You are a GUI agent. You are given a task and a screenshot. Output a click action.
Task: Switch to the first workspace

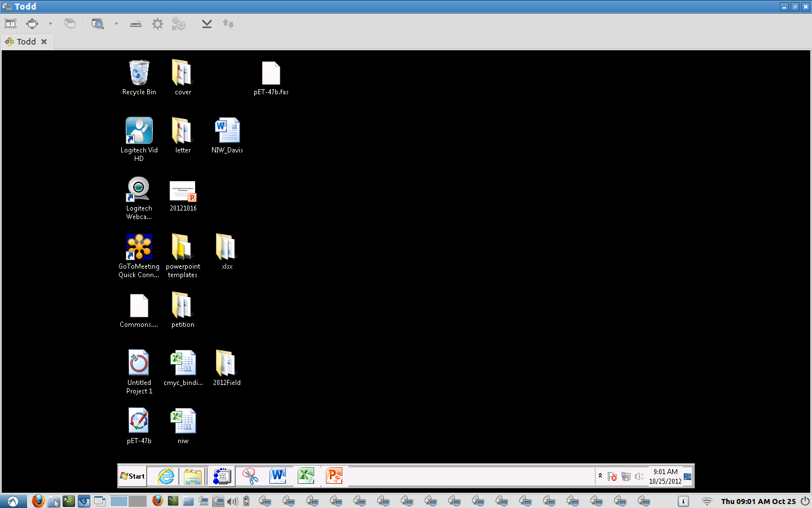click(x=119, y=501)
